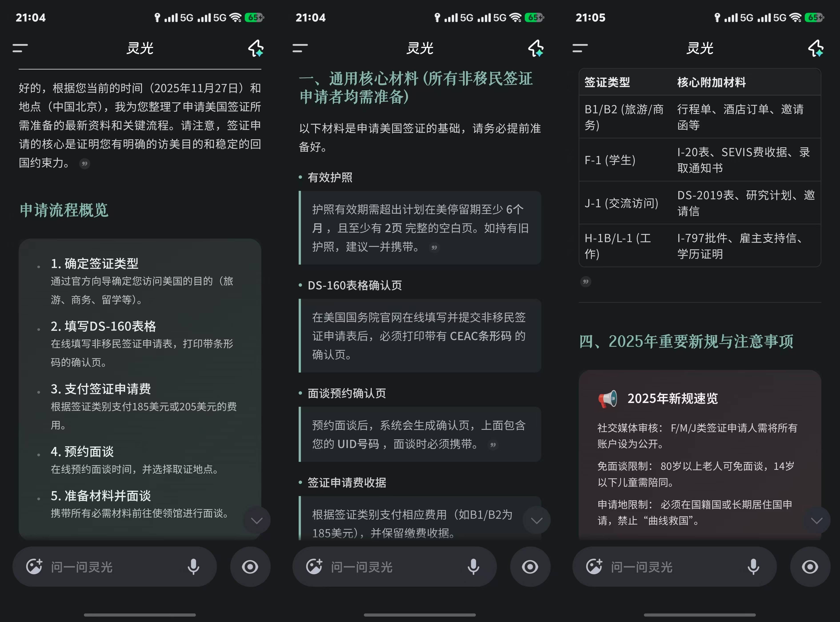Open citation after 回国约束力 paragraph
Viewport: 840px width, 622px height.
(x=85, y=164)
